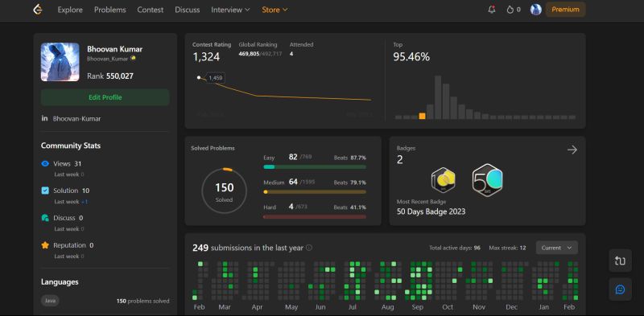Click the LinkedIn icon for Bhoovan-Kumar
Image resolution: width=644 pixels, height=316 pixels.
[x=44, y=118]
